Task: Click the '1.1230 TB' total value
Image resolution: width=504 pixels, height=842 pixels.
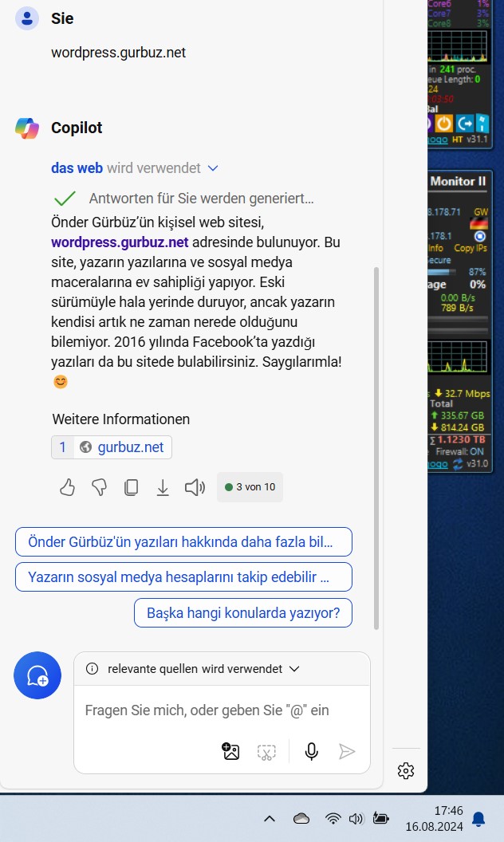Action: click(x=462, y=439)
